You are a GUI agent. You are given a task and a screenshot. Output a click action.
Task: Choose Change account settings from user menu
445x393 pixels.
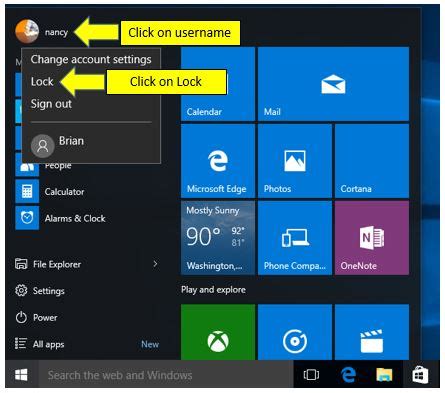click(91, 59)
